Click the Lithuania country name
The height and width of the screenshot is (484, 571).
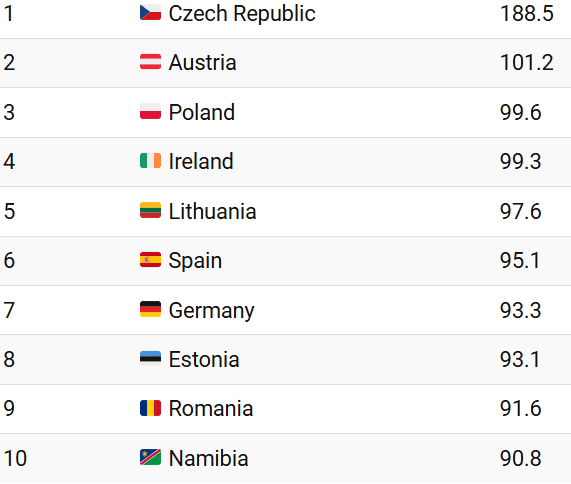pyautogui.click(x=212, y=211)
